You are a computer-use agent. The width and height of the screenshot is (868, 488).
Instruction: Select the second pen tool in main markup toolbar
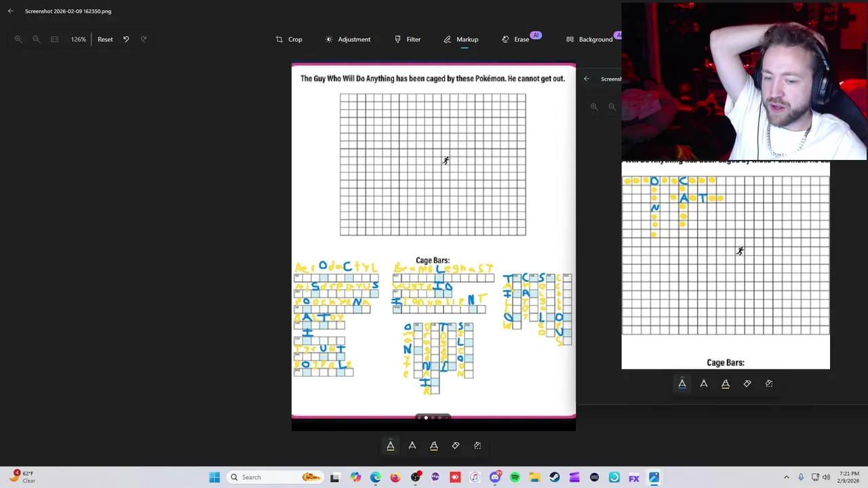412,445
